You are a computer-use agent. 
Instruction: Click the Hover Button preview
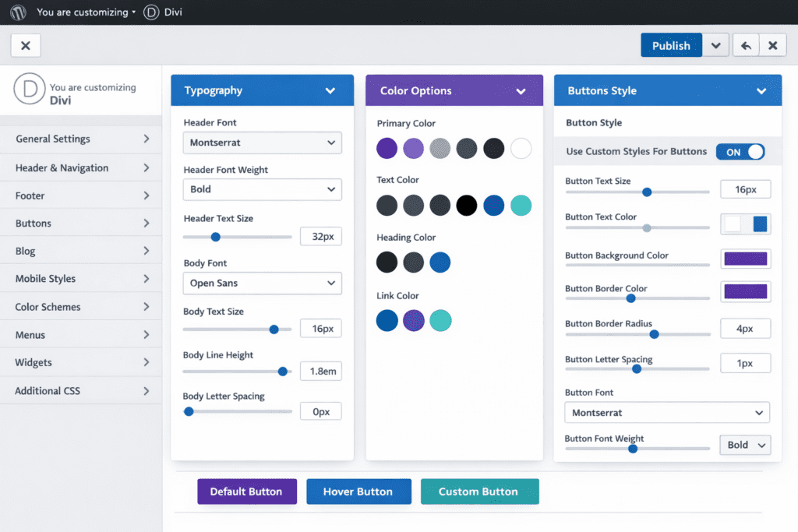pos(358,491)
